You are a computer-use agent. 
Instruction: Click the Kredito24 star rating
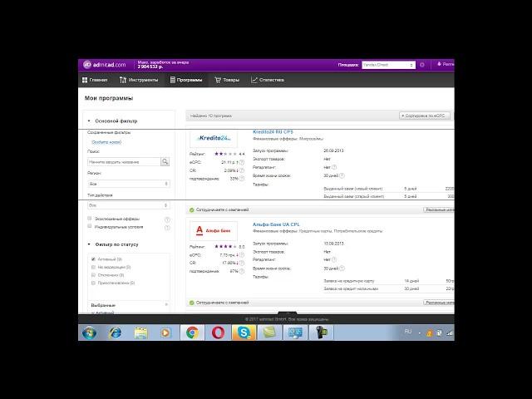pyautogui.click(x=225, y=154)
